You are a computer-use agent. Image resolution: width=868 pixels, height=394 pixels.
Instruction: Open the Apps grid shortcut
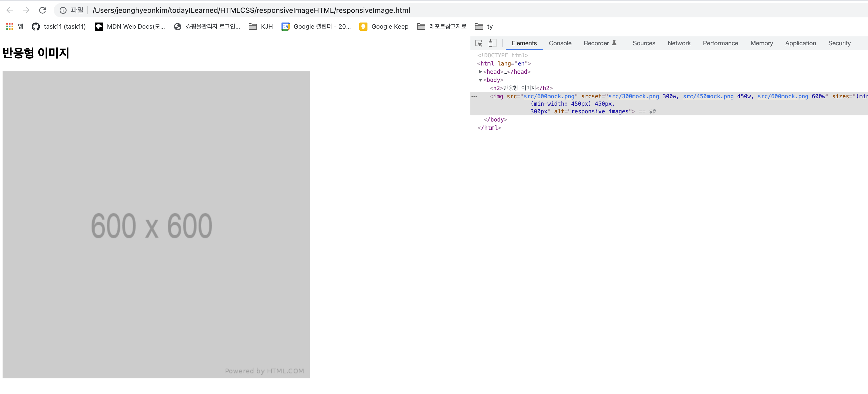[x=10, y=26]
